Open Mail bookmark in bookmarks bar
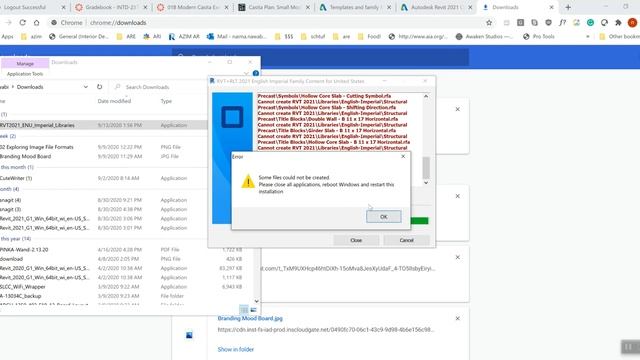This screenshot has width=640, height=360. tap(236, 37)
